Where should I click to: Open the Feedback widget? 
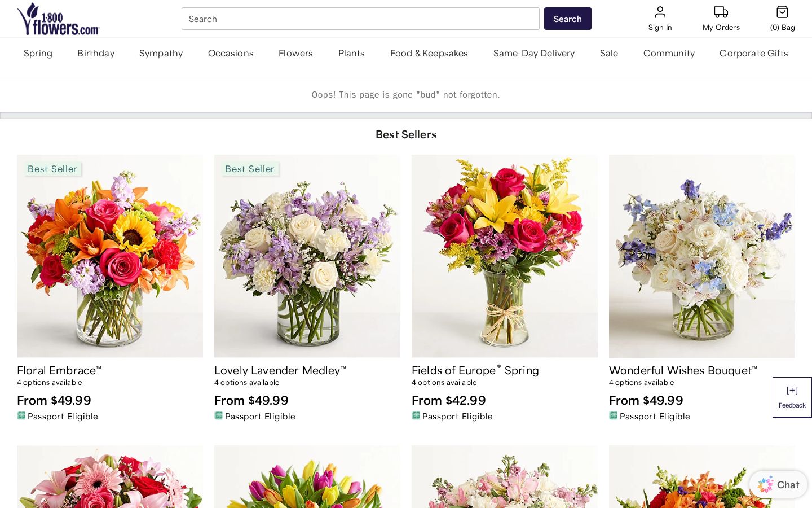click(792, 397)
